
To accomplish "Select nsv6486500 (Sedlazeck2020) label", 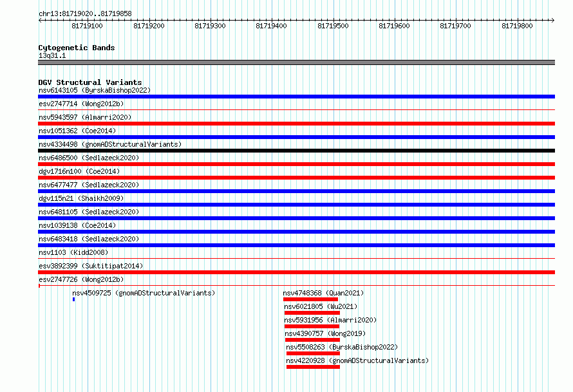I will coord(89,158).
